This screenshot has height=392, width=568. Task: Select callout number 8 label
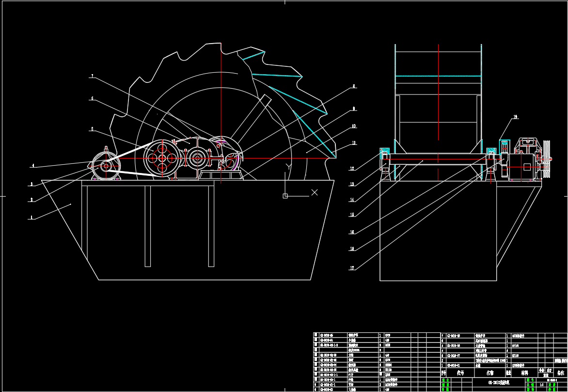pos(354,86)
